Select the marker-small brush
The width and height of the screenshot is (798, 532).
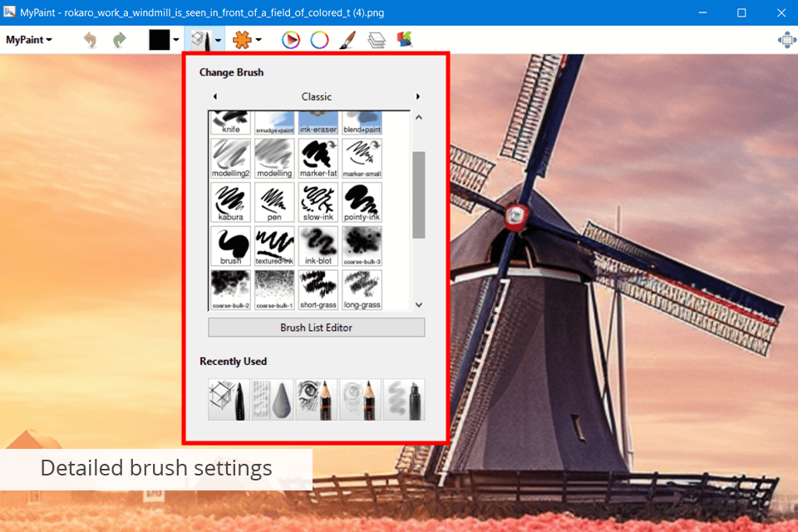[x=362, y=158]
